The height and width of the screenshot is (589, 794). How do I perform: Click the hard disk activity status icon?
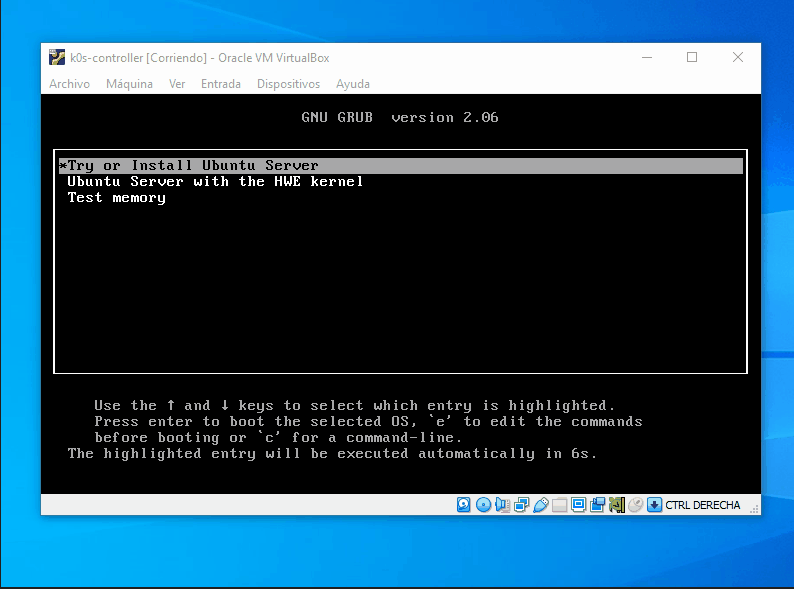[463, 505]
